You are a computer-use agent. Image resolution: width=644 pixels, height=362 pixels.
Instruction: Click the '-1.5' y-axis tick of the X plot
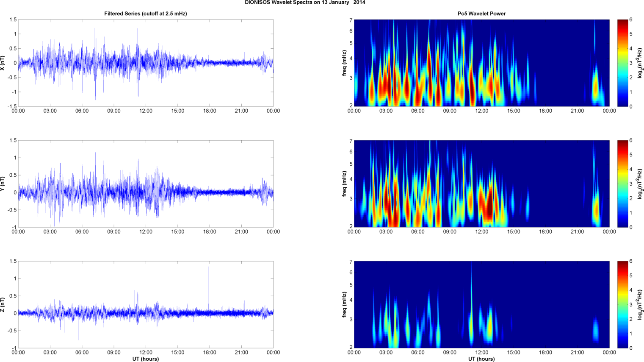pos(12,106)
